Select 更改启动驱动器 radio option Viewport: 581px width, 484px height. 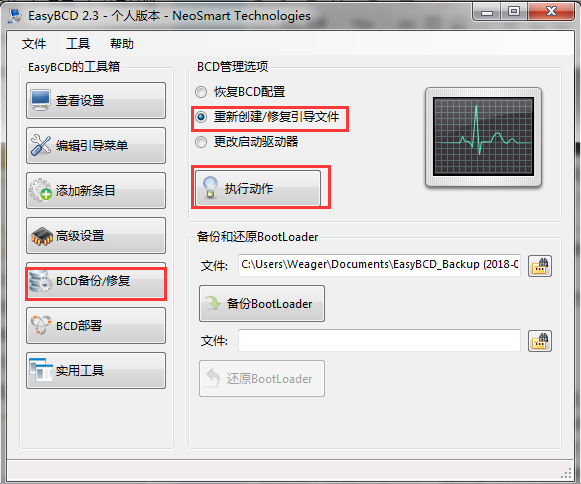201,142
